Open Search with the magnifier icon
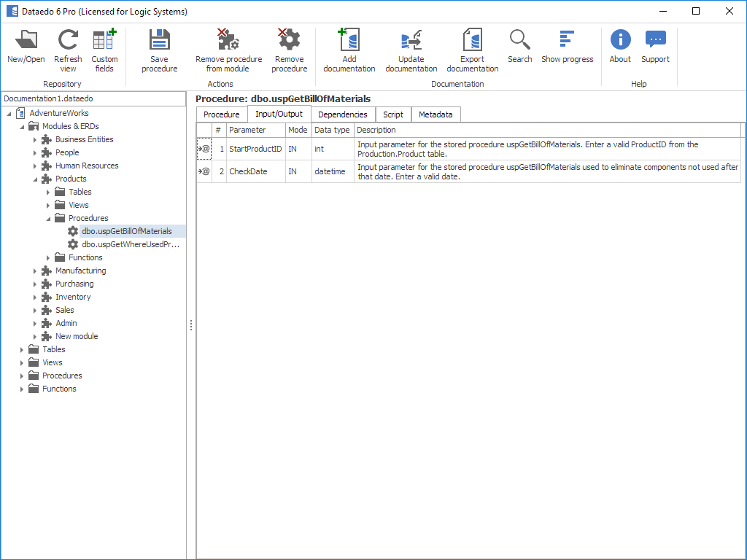This screenshot has width=747, height=560. [519, 39]
